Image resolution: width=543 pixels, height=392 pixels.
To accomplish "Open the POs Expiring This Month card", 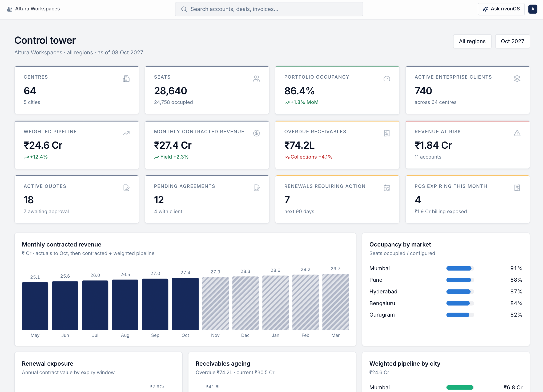I will coord(468,199).
